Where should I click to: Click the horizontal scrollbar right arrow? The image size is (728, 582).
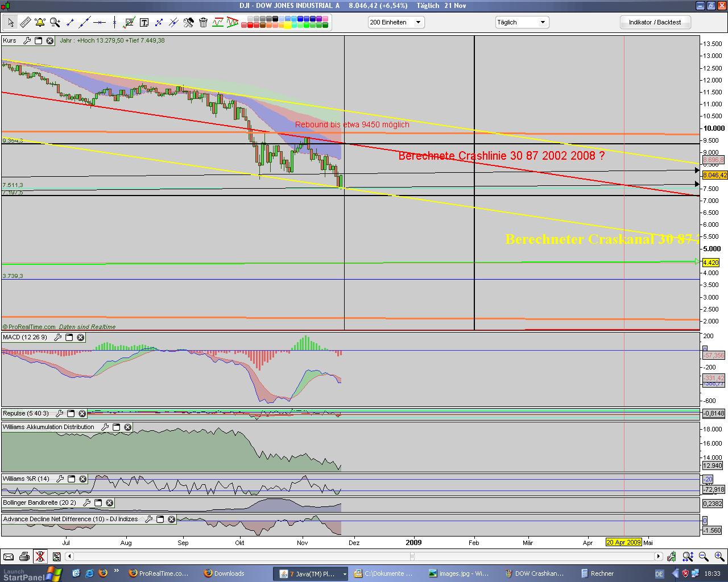659,556
